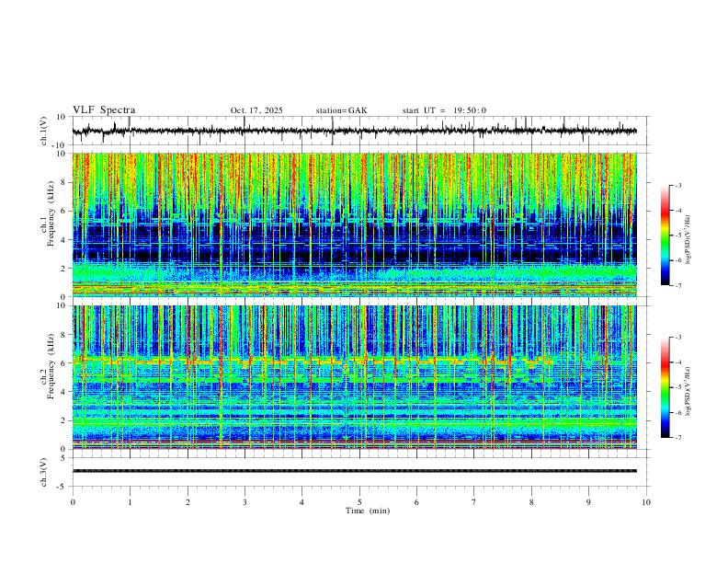Click the "VLF Spectra" plot title
Viewport: 728px width, 563px height.
point(104,110)
